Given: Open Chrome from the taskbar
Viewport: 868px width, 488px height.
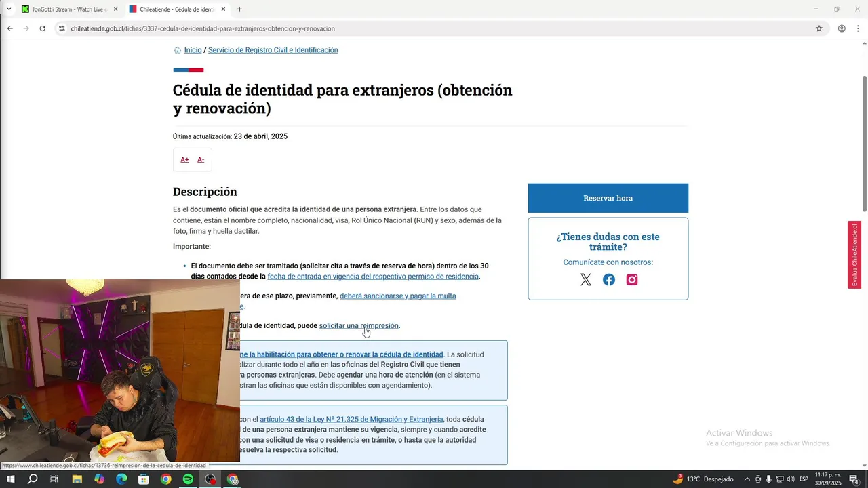Looking at the screenshot, I should (165, 479).
